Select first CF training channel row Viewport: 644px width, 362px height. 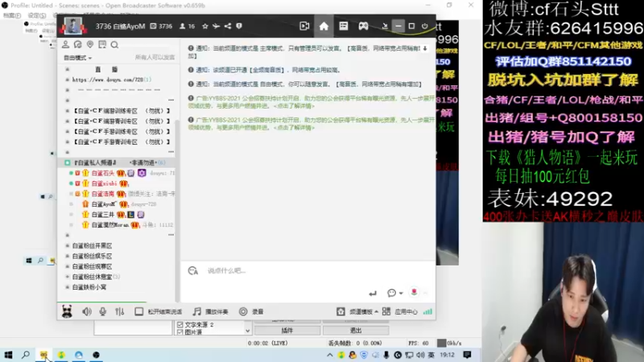click(x=122, y=111)
